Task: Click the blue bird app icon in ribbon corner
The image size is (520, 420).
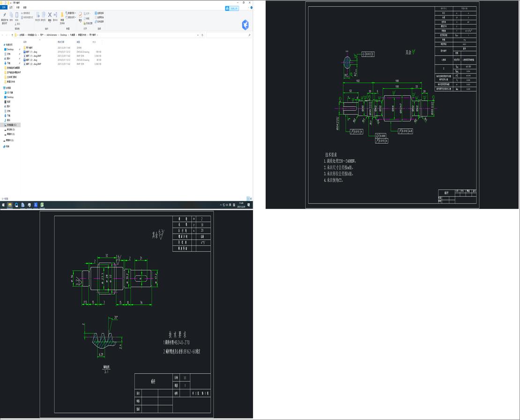Action: [x=245, y=25]
